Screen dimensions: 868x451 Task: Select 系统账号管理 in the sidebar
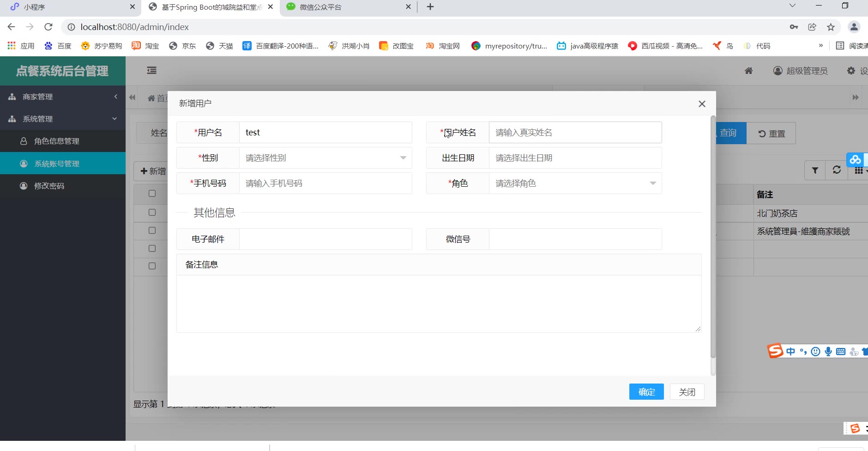(63, 164)
